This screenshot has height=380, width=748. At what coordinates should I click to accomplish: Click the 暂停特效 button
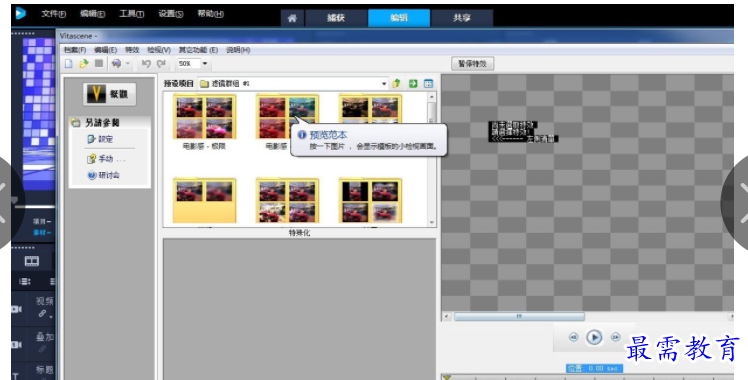tap(472, 63)
